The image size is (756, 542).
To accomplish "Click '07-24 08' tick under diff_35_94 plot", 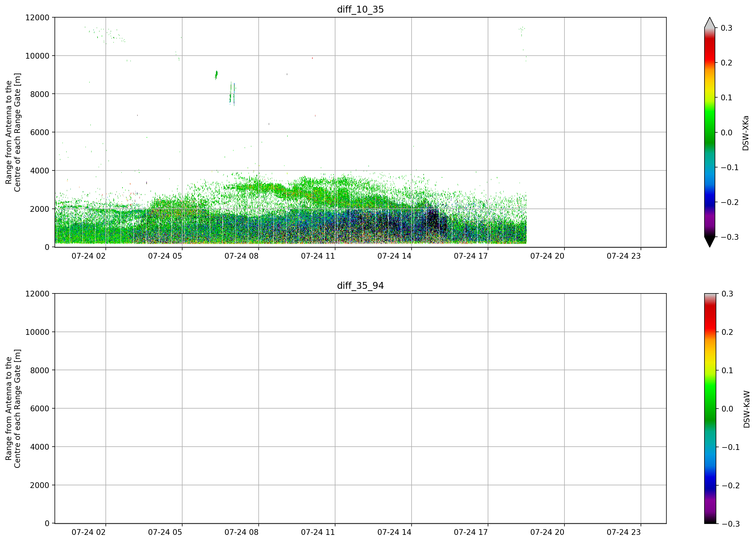I will 242,532.
